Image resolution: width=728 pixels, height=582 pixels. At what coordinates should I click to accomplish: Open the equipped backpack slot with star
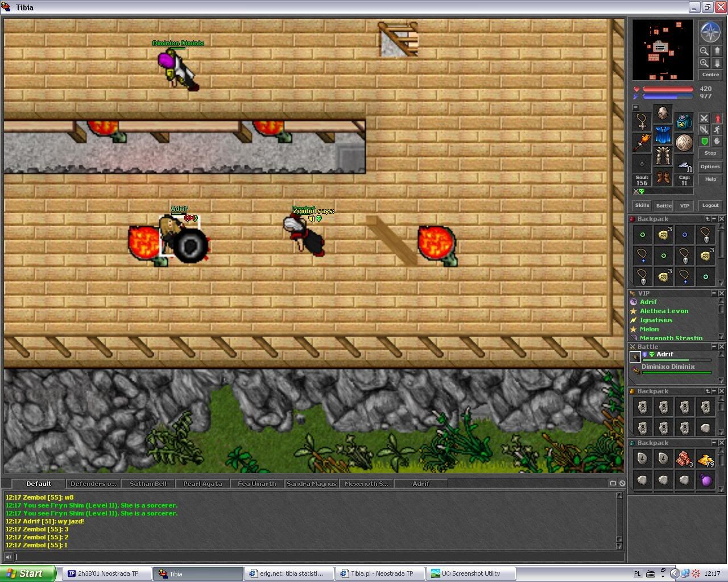pyautogui.click(x=684, y=121)
